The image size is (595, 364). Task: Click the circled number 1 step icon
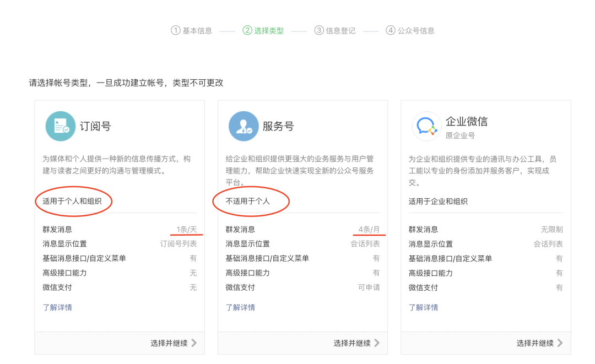tap(175, 30)
